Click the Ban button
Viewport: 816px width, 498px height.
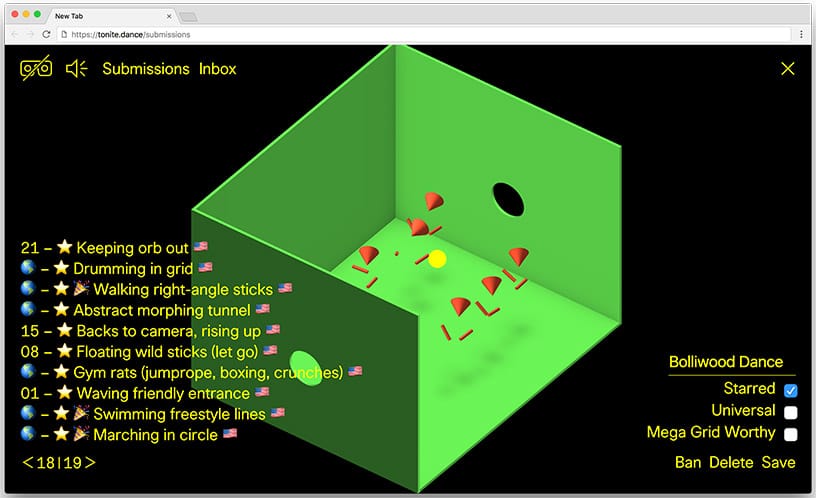pyautogui.click(x=688, y=462)
